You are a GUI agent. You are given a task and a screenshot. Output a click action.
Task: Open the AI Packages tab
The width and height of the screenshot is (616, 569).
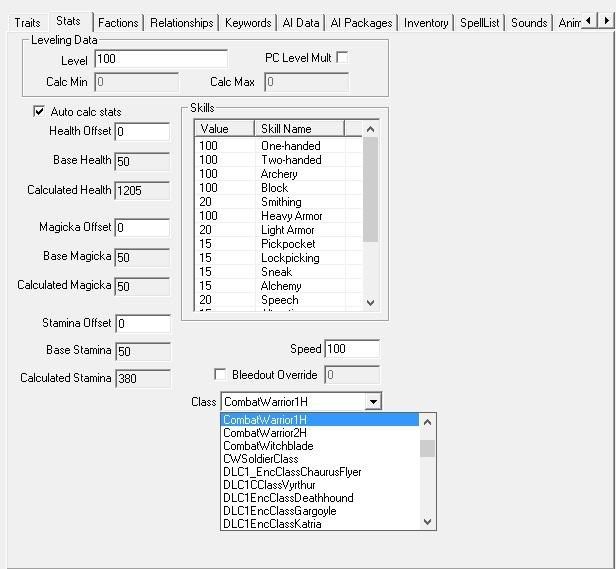tap(361, 23)
